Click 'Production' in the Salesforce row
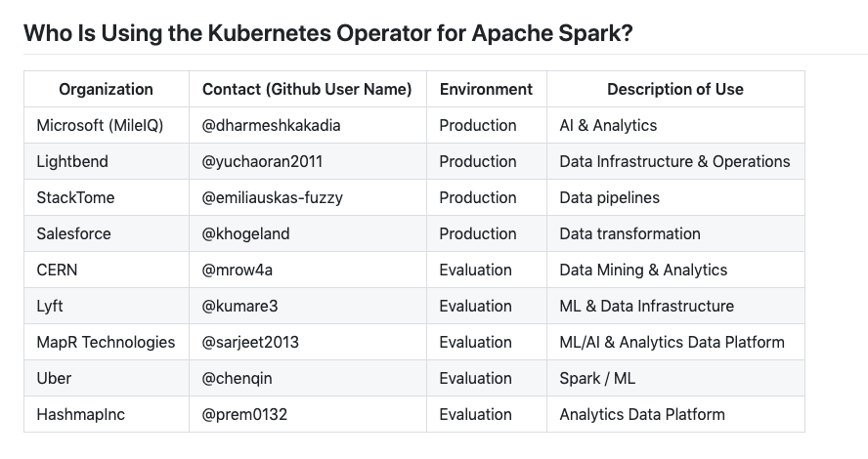The width and height of the screenshot is (868, 459). pyautogui.click(x=478, y=234)
